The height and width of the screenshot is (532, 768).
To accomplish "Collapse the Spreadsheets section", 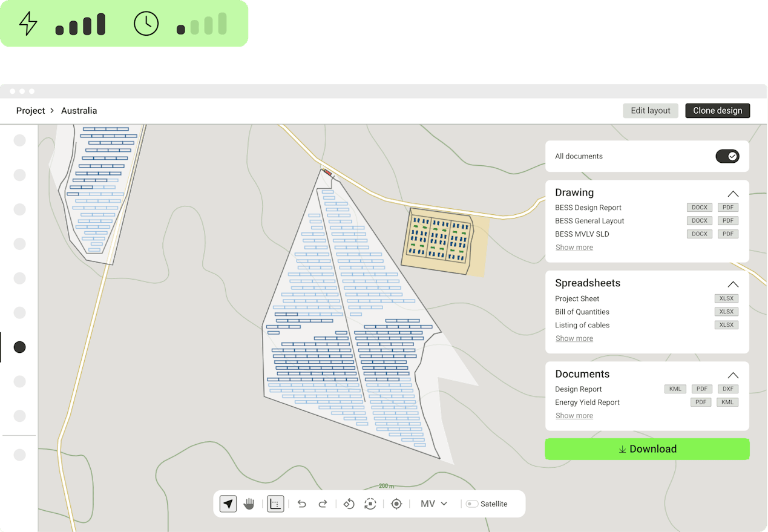I will click(733, 284).
